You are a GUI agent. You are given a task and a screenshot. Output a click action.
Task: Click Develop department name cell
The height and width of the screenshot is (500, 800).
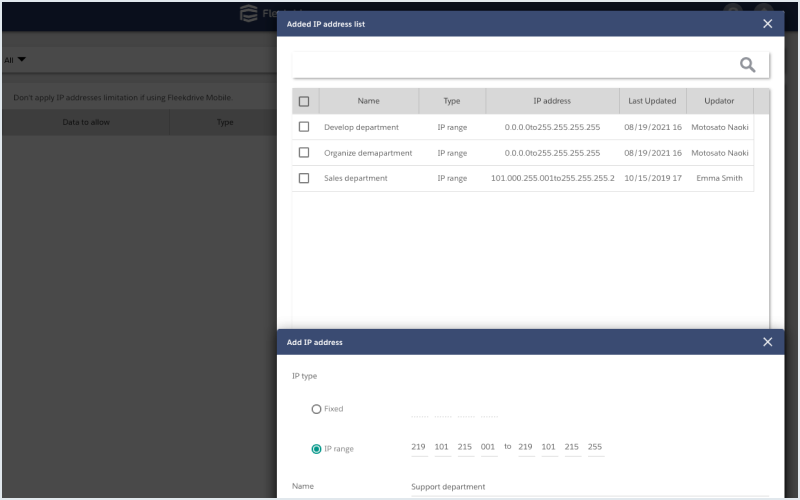click(361, 127)
